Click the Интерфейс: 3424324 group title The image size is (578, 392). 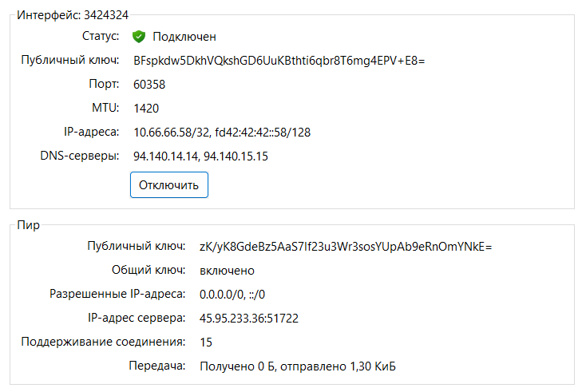pyautogui.click(x=73, y=15)
